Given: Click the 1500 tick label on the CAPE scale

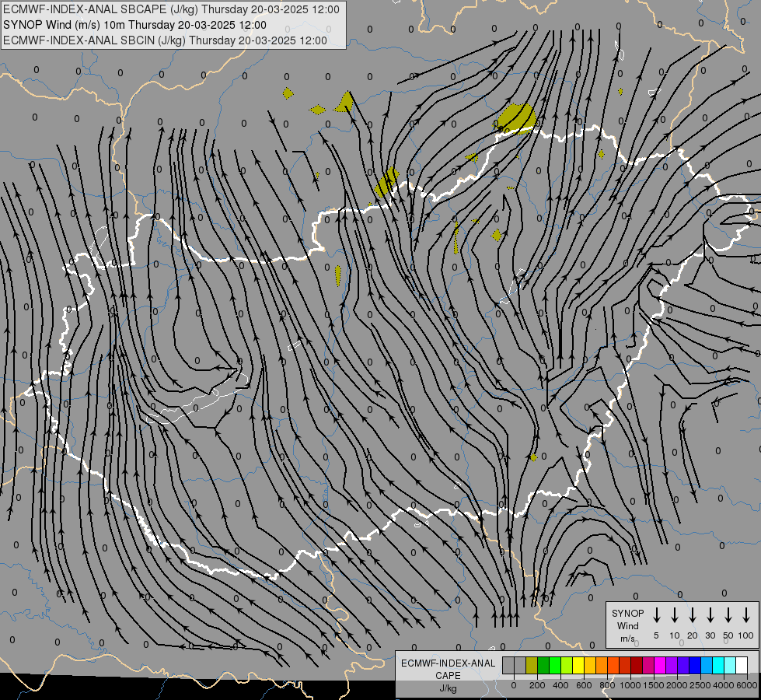Looking at the screenshot, I should click(x=653, y=685).
